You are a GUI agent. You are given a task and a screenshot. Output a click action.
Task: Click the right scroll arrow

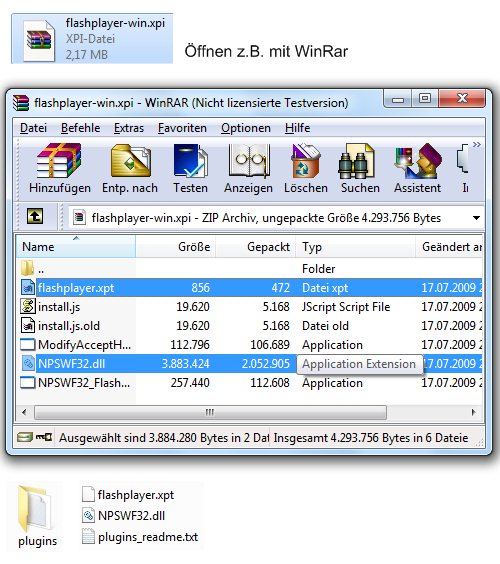coord(474,412)
